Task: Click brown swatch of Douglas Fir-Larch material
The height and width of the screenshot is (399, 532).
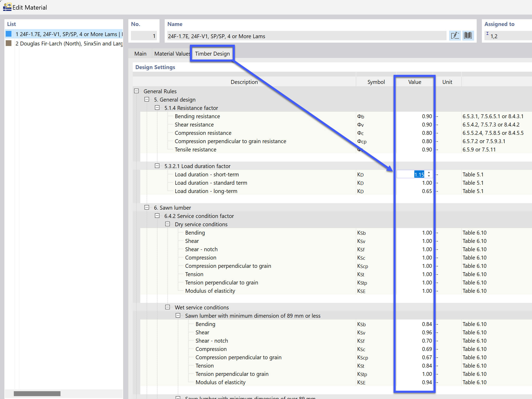Action: tap(9, 43)
